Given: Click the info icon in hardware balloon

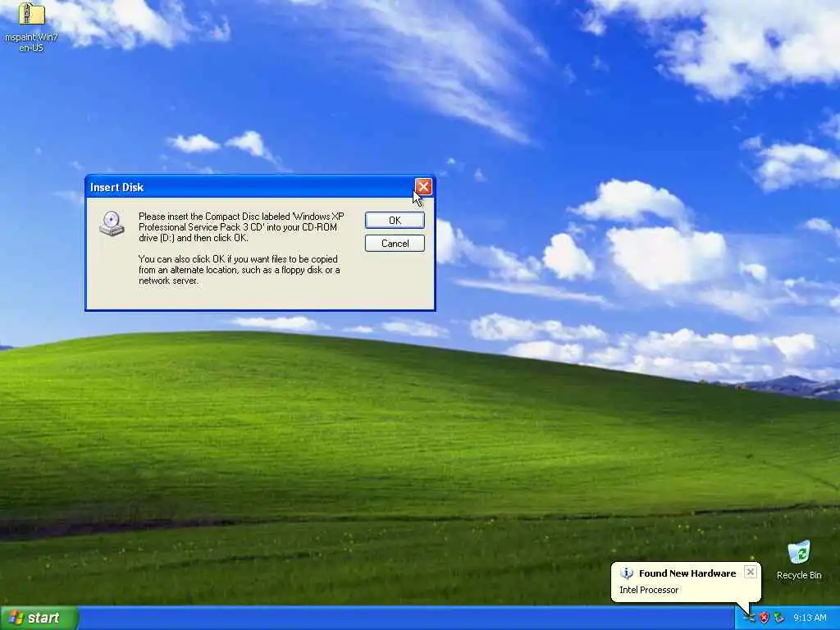Looking at the screenshot, I should tap(626, 573).
